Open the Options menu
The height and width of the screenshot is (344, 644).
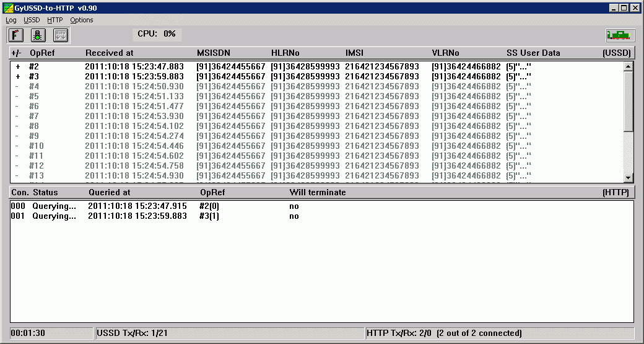pyautogui.click(x=82, y=20)
